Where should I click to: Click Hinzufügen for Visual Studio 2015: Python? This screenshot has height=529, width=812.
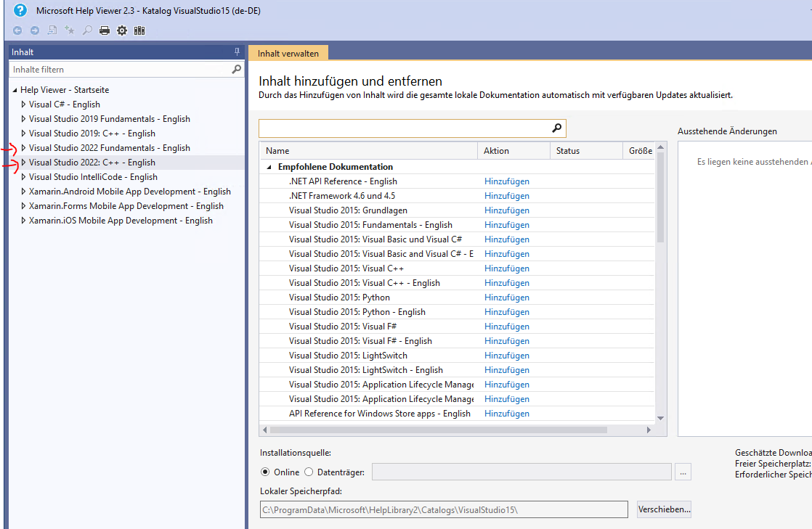pyautogui.click(x=506, y=297)
